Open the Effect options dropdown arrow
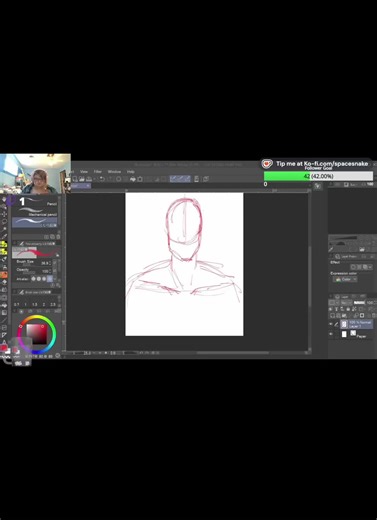 pyautogui.click(x=370, y=267)
